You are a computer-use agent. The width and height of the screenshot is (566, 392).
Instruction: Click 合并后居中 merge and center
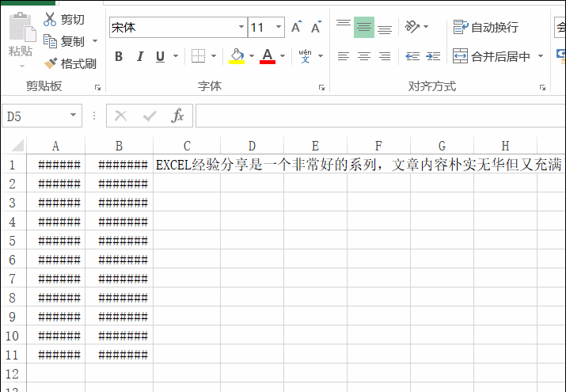click(492, 56)
